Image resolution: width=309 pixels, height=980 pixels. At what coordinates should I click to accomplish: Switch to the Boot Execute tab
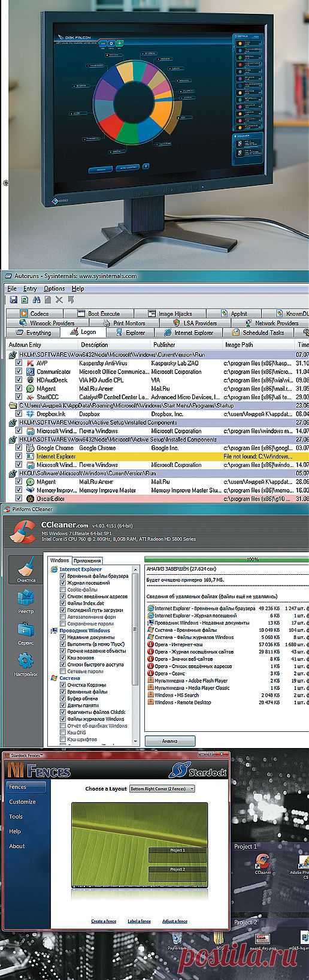(98, 313)
